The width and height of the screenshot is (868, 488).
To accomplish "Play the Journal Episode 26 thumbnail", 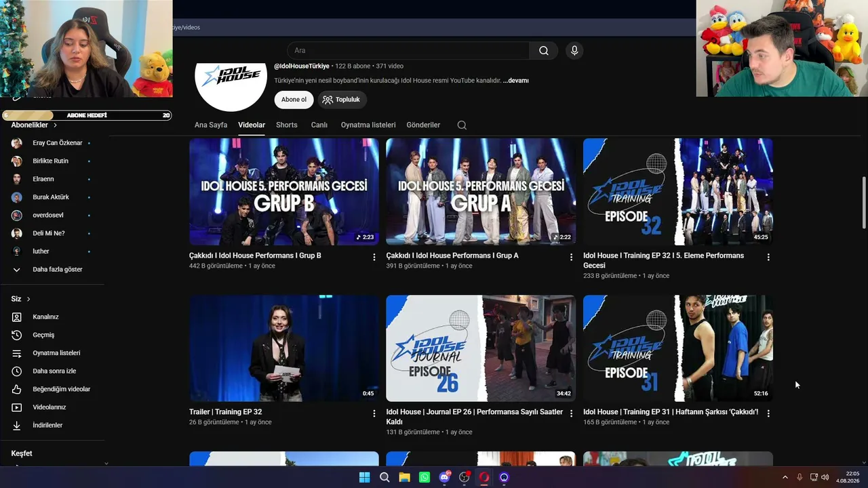I will (x=481, y=348).
